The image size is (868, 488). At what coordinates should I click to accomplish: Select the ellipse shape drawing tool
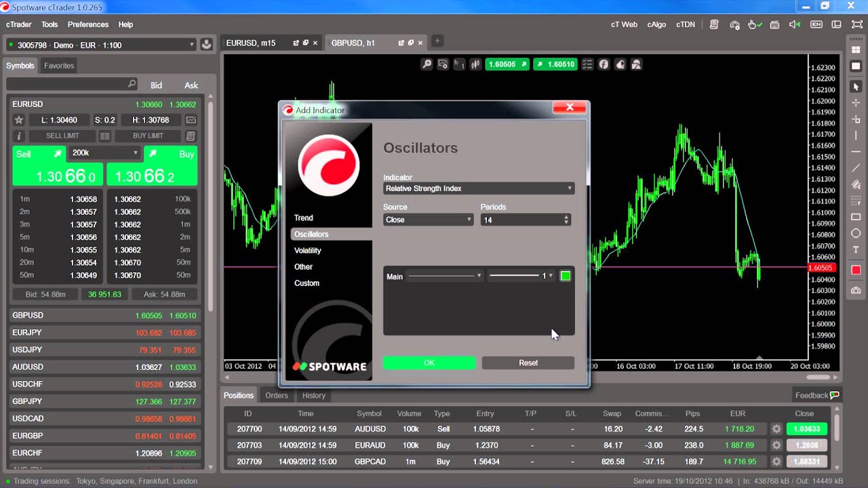coord(856,233)
